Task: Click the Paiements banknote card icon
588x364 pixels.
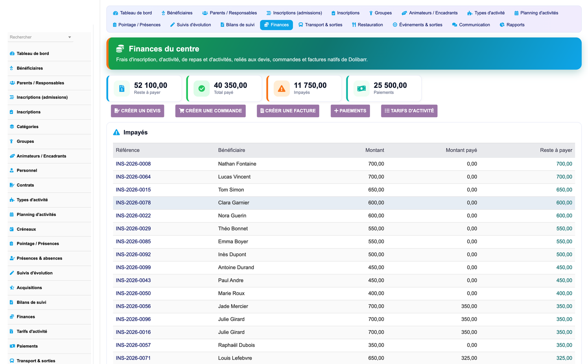Action: 361,88
